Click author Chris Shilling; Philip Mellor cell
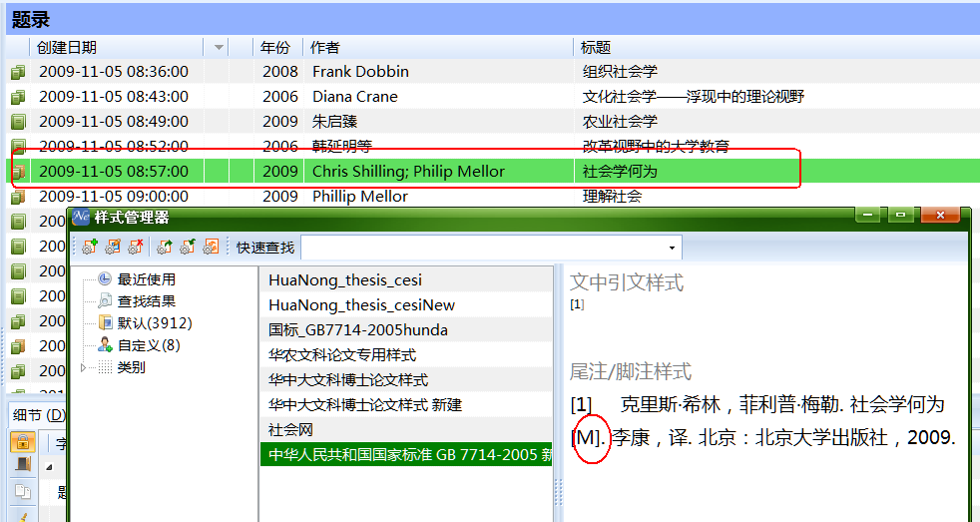The width and height of the screenshot is (980, 522). 408,172
